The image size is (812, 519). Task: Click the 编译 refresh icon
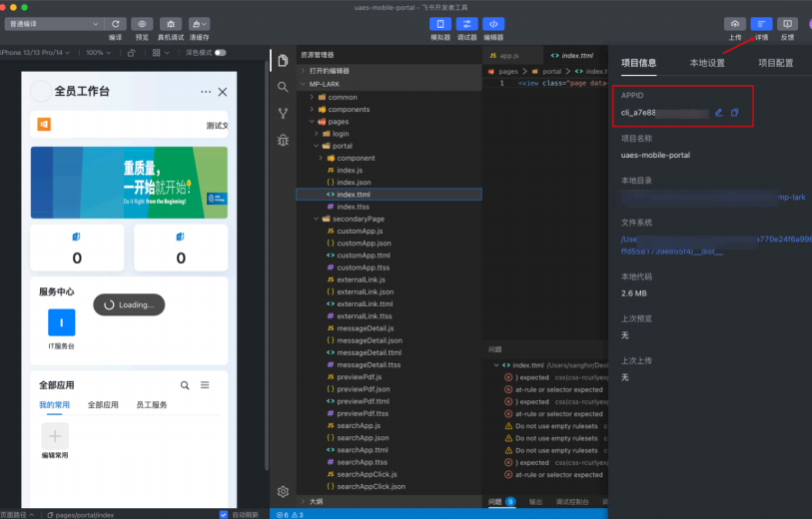[116, 24]
